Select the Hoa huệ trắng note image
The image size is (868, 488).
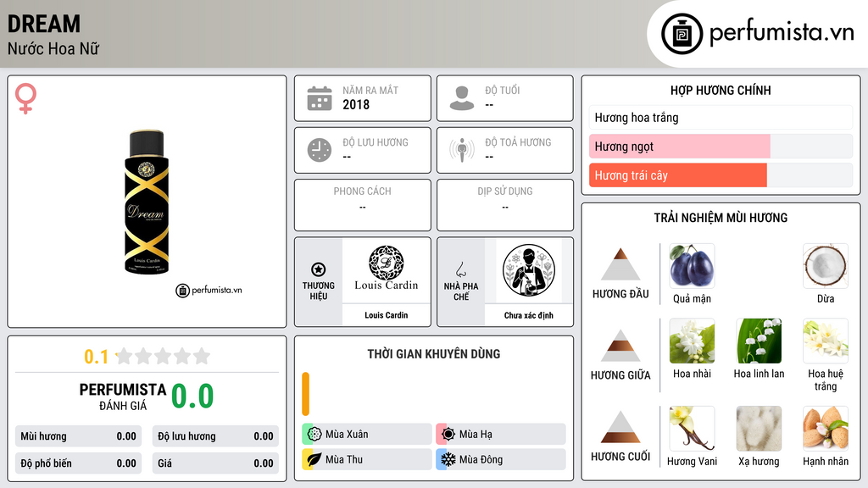tap(826, 341)
